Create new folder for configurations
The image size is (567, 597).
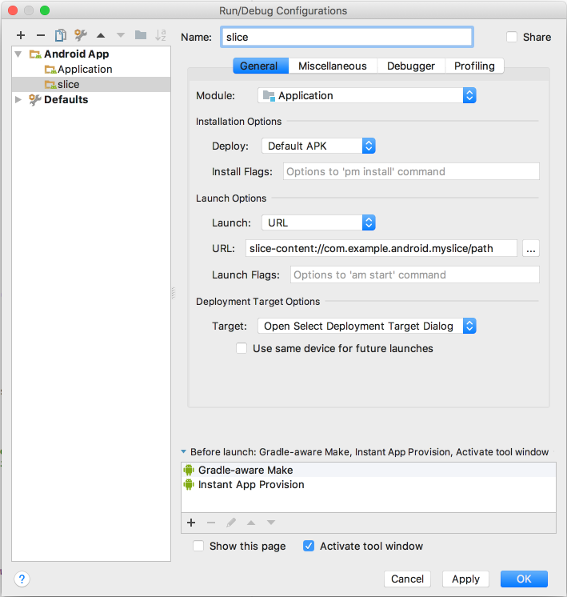pyautogui.click(x=141, y=35)
